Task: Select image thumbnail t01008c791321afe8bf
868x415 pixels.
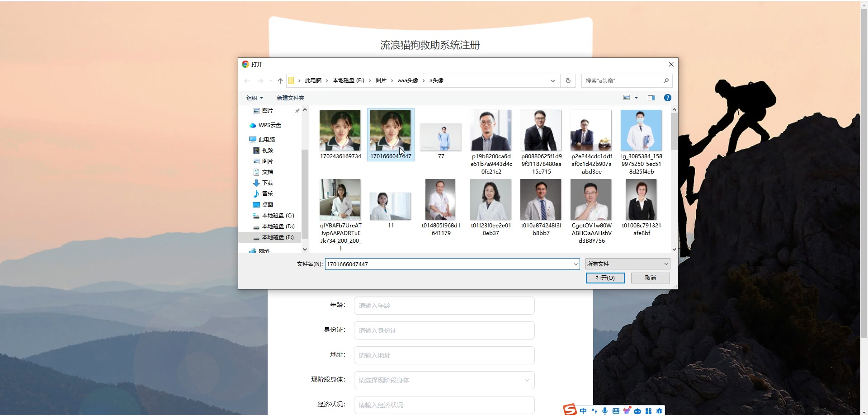Action: pos(641,199)
